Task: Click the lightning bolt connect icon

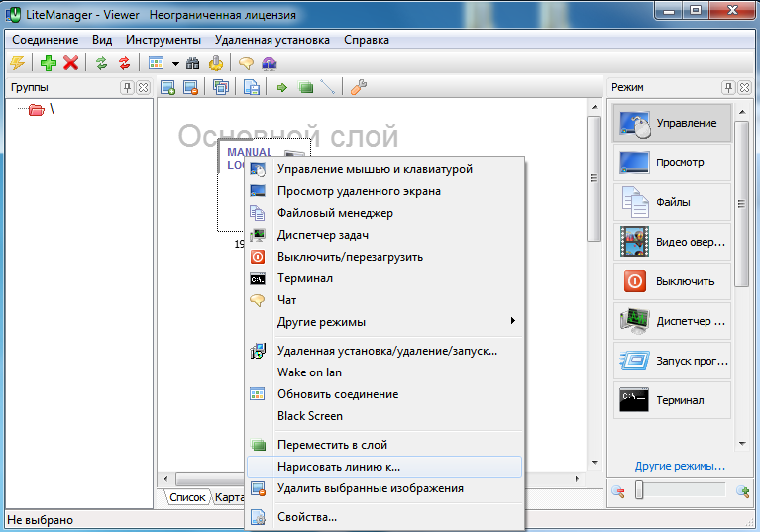Action: pos(18,63)
